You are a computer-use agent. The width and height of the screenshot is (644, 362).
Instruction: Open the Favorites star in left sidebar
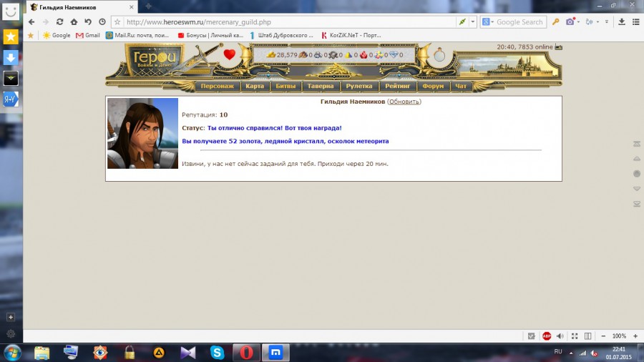point(11,37)
